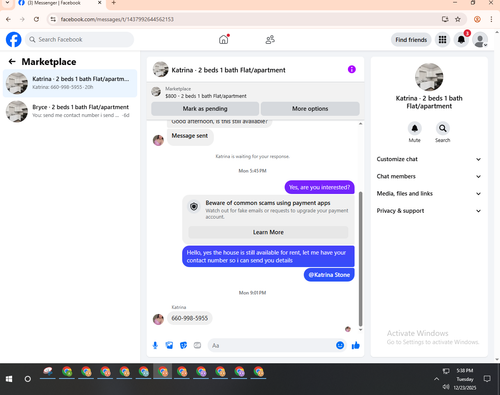Click the 'Yes, are you interested?' message
The image size is (500, 395).
(319, 187)
